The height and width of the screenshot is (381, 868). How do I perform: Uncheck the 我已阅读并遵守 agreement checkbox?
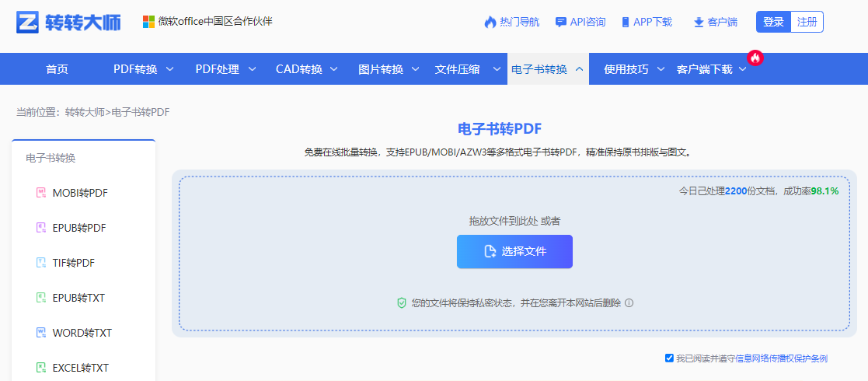669,358
